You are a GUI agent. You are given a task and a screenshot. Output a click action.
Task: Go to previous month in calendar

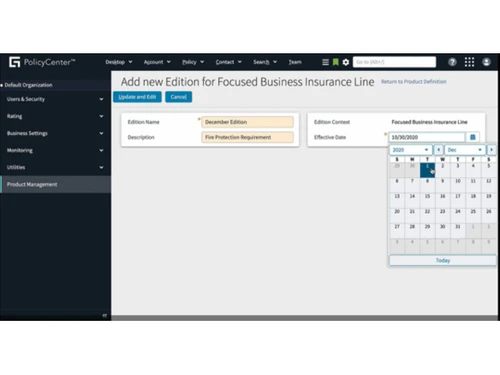point(438,150)
